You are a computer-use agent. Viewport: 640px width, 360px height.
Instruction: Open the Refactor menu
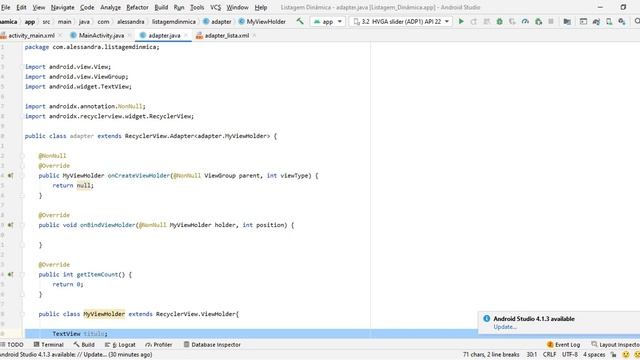(x=137, y=7)
